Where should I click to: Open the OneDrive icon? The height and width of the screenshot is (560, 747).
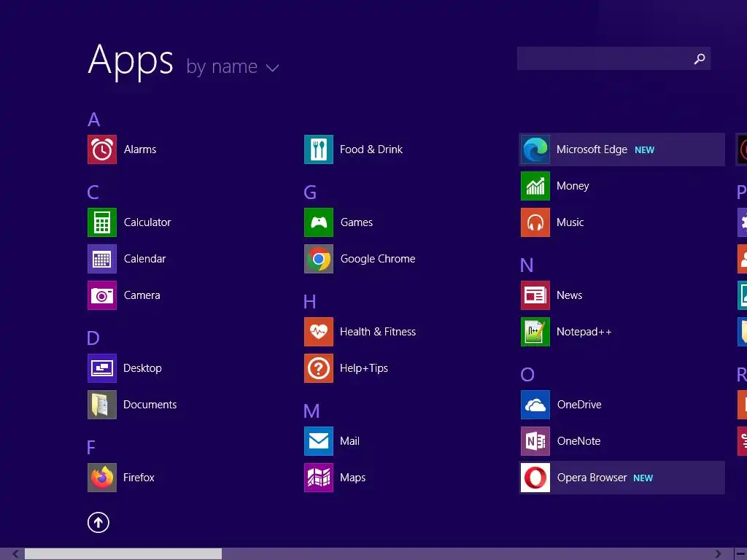click(x=535, y=405)
